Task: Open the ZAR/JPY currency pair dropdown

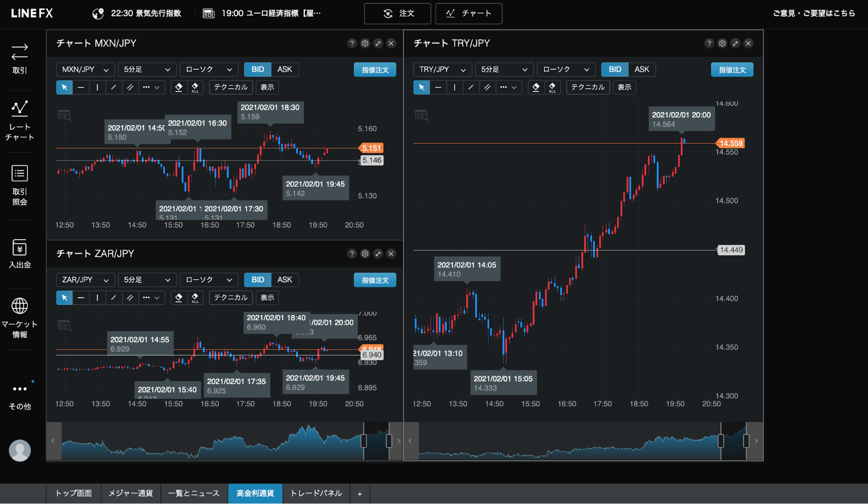Action: pyautogui.click(x=86, y=280)
